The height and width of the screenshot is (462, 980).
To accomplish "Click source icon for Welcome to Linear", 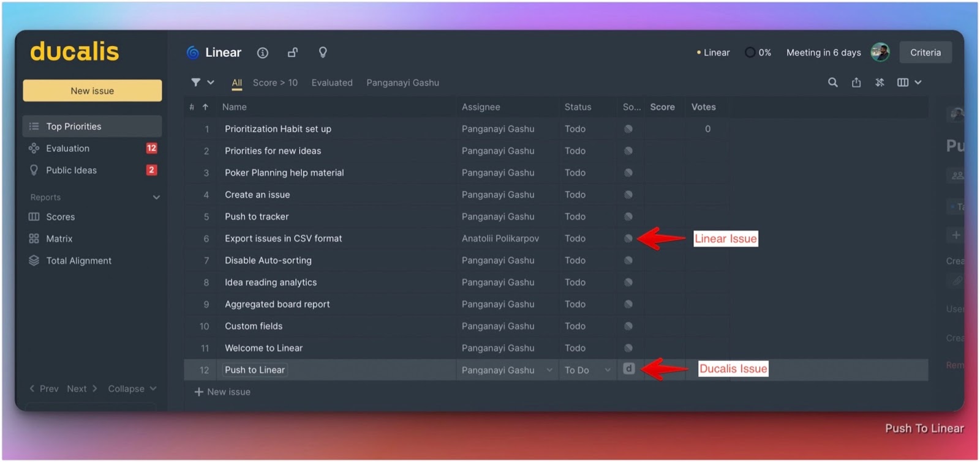I will (x=628, y=348).
